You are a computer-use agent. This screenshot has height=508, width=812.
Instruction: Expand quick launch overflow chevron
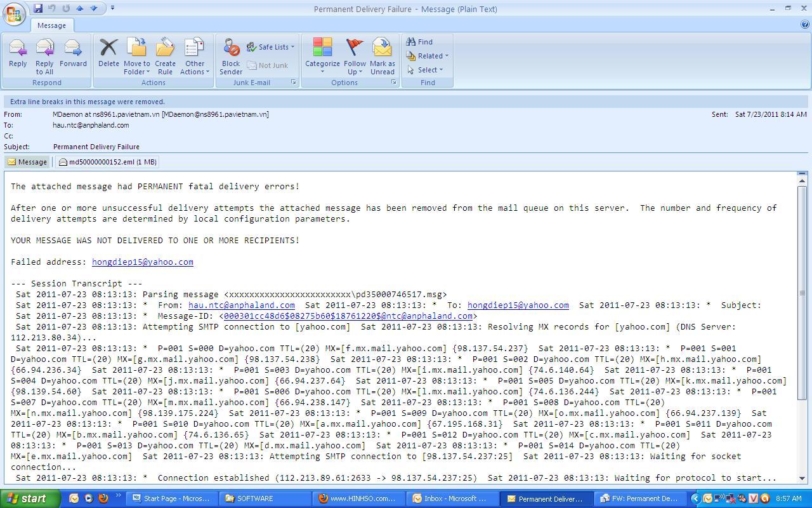[118, 496]
